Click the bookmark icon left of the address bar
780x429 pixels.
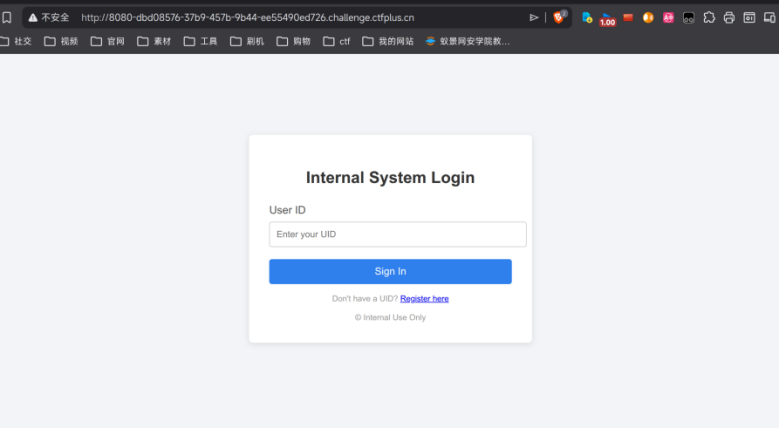7,17
